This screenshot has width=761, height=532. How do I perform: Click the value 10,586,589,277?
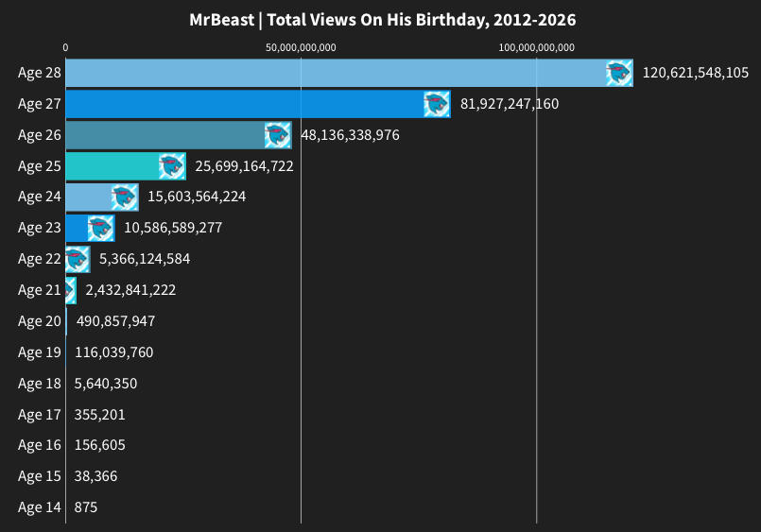pyautogui.click(x=173, y=228)
